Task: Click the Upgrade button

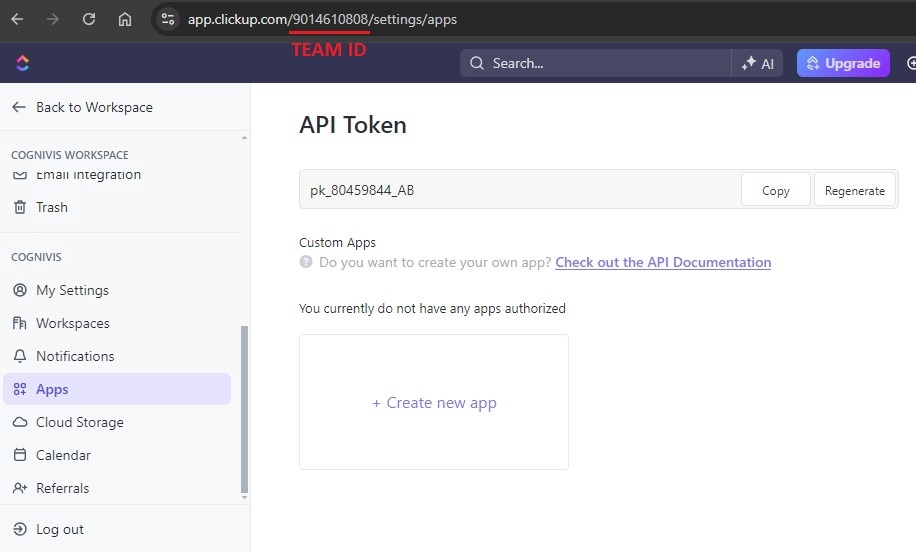Action: 843,63
